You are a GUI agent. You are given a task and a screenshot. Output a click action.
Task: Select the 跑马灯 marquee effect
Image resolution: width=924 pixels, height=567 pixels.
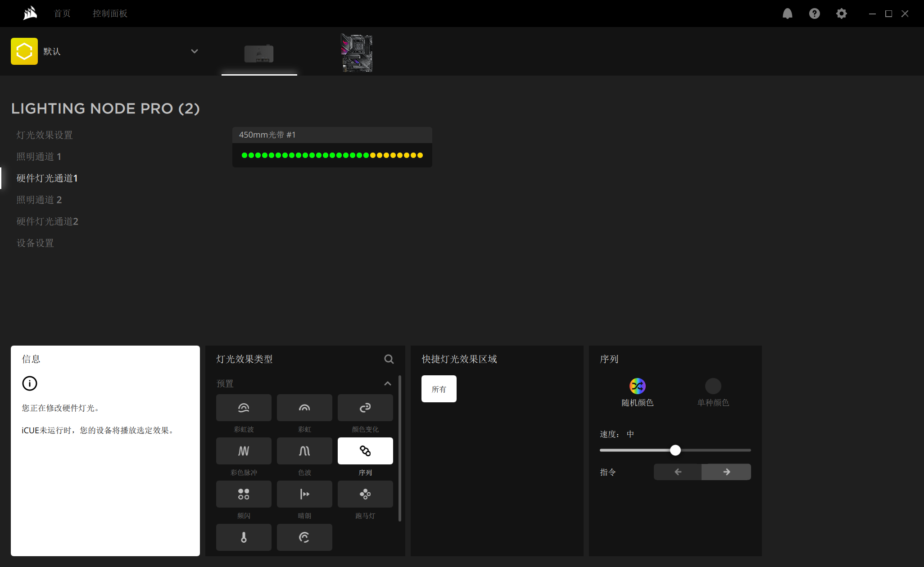click(365, 494)
